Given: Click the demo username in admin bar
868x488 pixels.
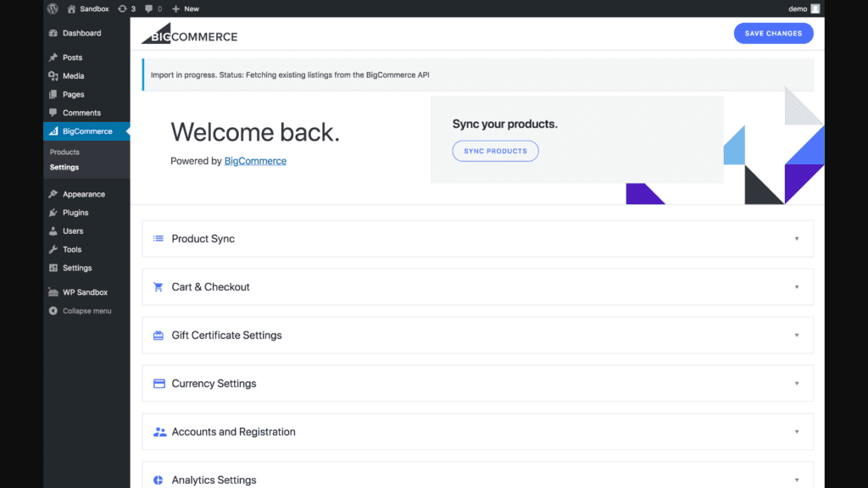Looking at the screenshot, I should coord(798,8).
